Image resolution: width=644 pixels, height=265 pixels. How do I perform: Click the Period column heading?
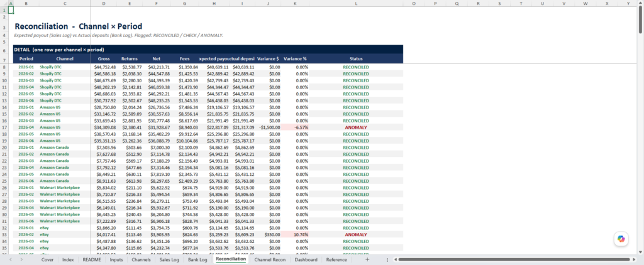(x=26, y=58)
